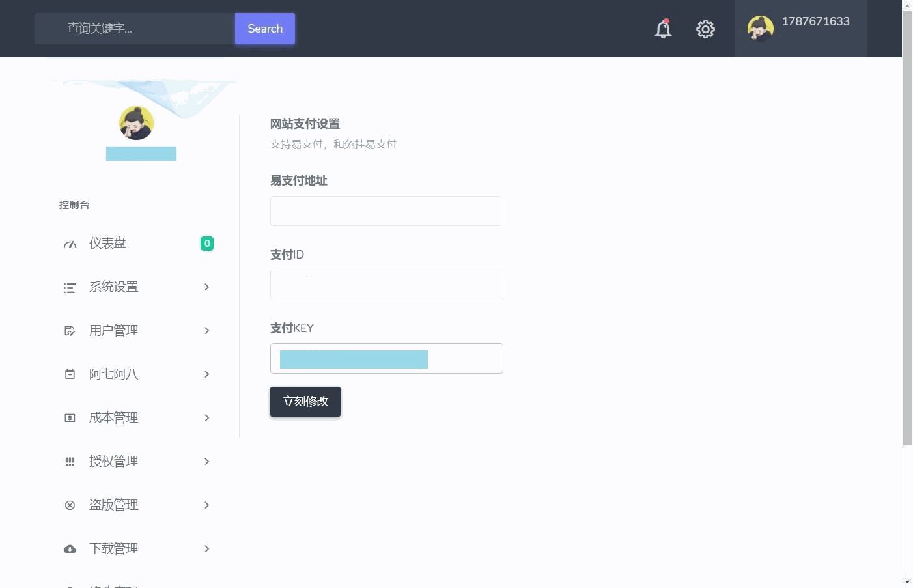Expand the 用户管理 chevron arrow
This screenshot has height=588, width=913.
(206, 331)
